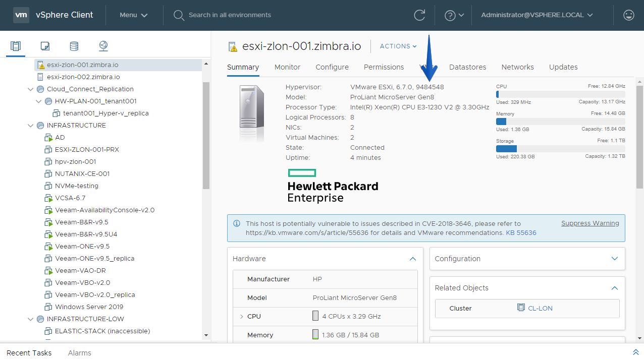Viewport: 644px width, 360px height.
Task: Switch to the Monitor tab
Action: (x=287, y=67)
